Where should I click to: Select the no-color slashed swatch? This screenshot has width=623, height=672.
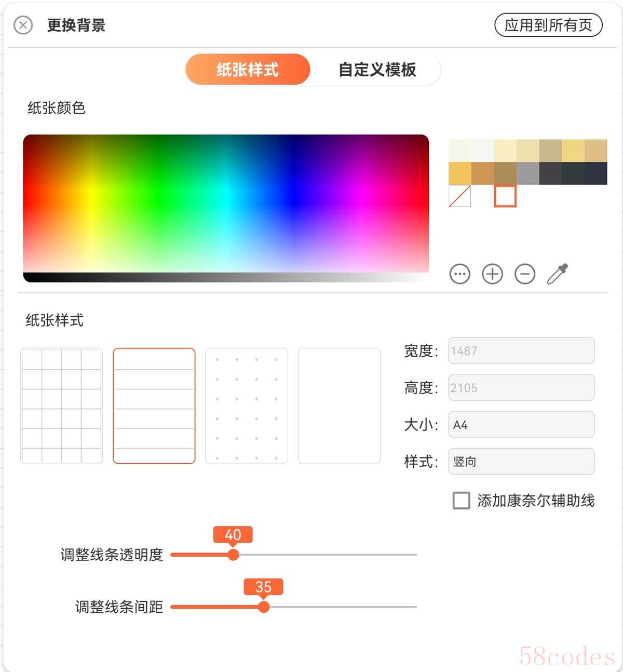click(x=459, y=196)
